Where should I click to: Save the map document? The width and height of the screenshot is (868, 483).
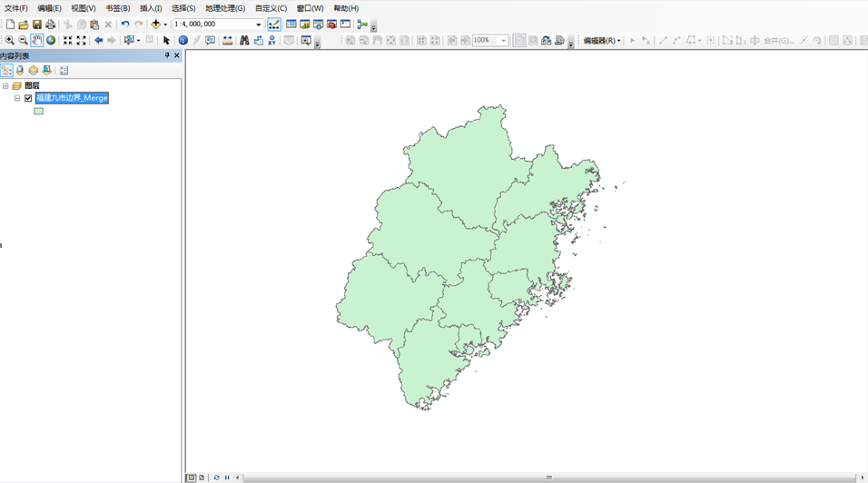(37, 25)
